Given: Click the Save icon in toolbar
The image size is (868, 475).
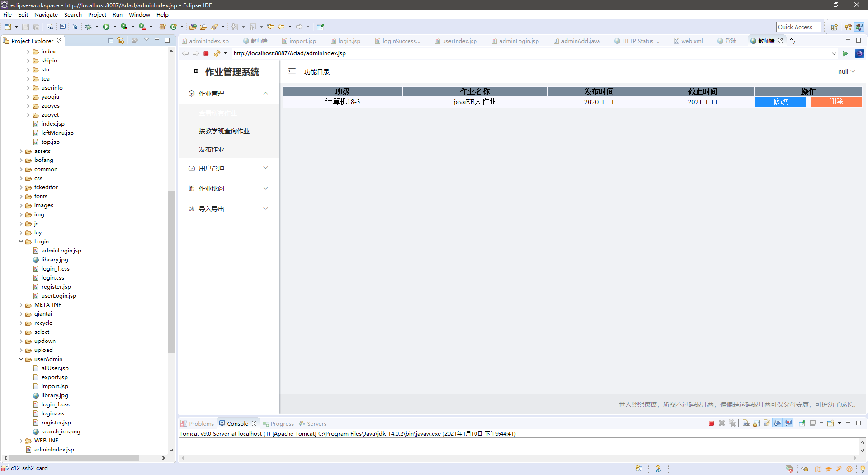Looking at the screenshot, I should click(25, 27).
